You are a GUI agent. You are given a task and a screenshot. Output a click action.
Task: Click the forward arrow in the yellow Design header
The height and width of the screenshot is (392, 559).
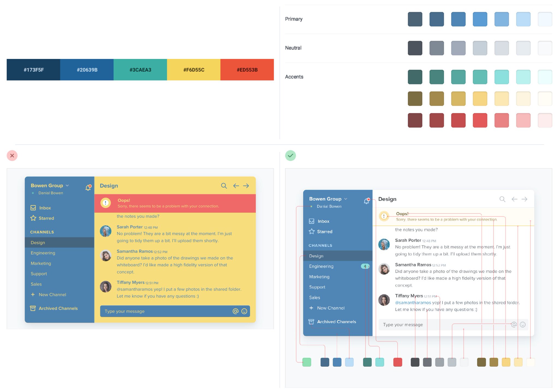(246, 186)
